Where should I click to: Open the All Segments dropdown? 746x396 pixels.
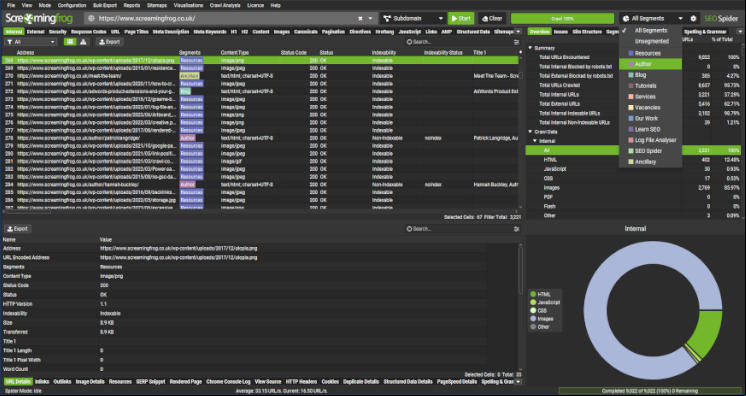click(x=652, y=19)
